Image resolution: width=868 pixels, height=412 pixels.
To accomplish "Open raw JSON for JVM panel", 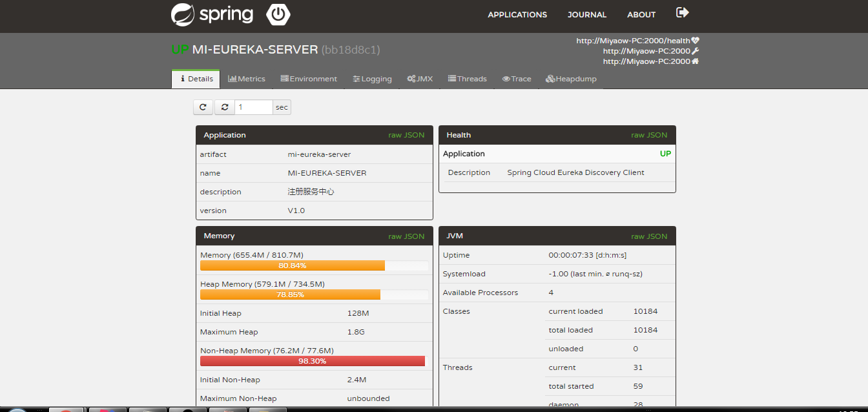I will pos(649,236).
